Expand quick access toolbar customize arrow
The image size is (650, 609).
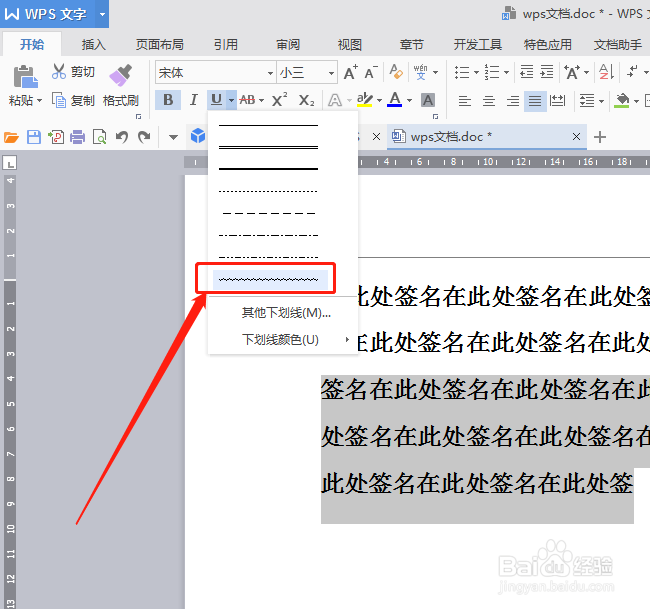click(173, 137)
